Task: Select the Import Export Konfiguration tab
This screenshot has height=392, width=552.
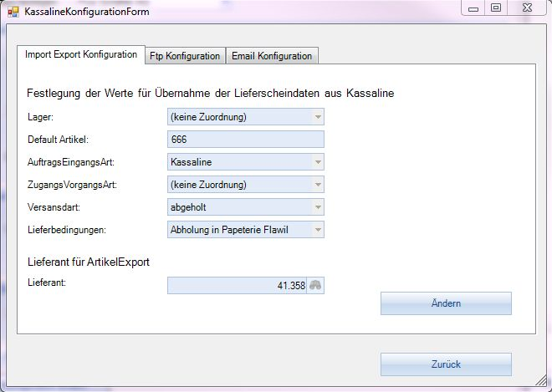Action: pos(81,54)
